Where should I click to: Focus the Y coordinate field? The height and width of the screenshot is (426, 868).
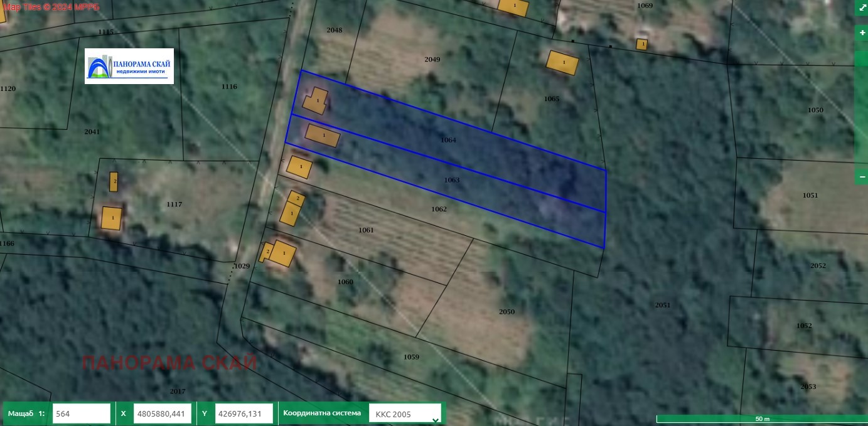244,413
